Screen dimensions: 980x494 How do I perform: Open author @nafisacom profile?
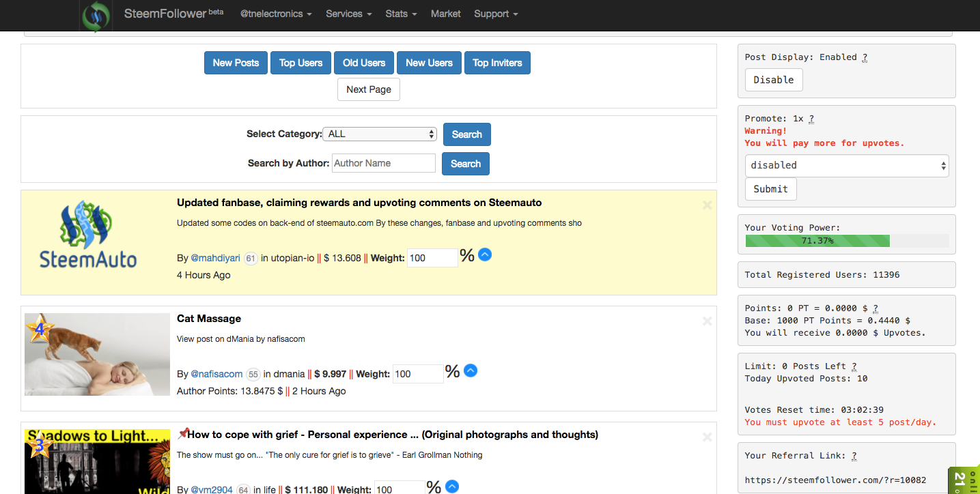click(216, 374)
